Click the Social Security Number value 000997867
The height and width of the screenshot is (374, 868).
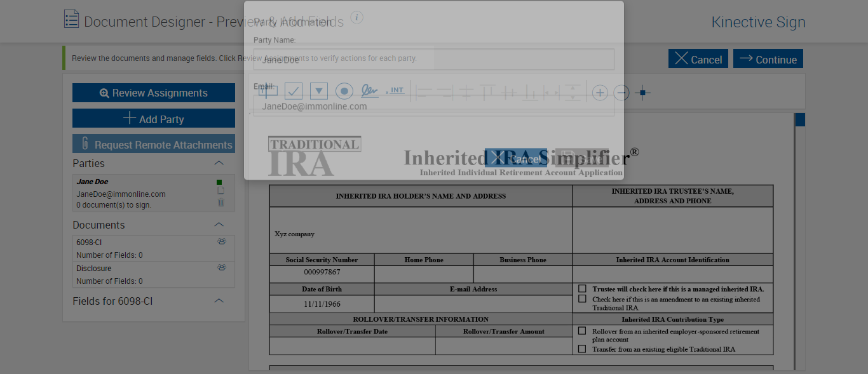point(322,272)
